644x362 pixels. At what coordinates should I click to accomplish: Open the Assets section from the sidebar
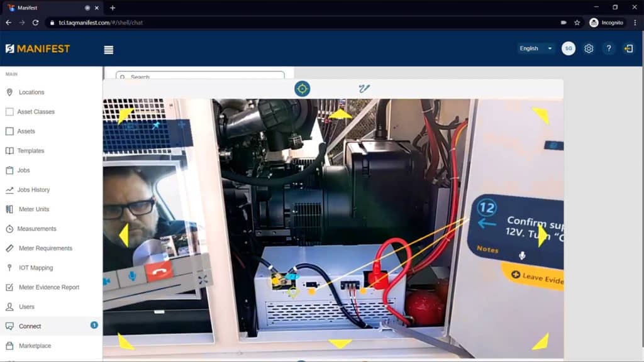9,131
